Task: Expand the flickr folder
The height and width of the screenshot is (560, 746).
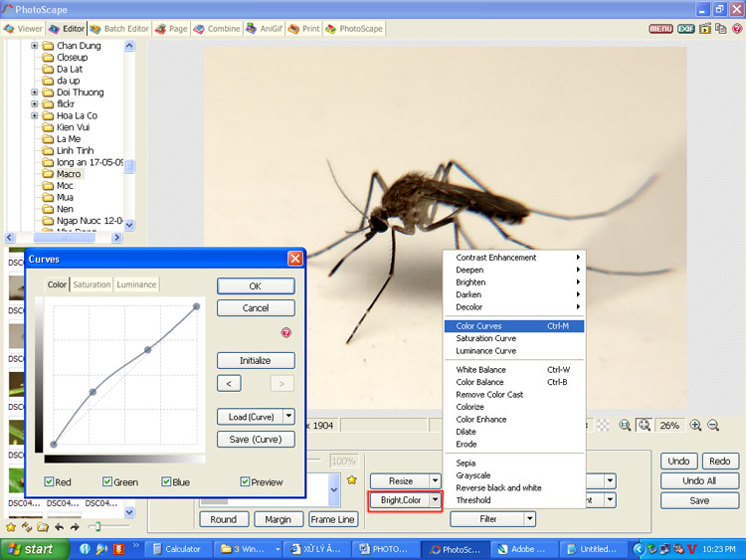Action: [x=34, y=103]
